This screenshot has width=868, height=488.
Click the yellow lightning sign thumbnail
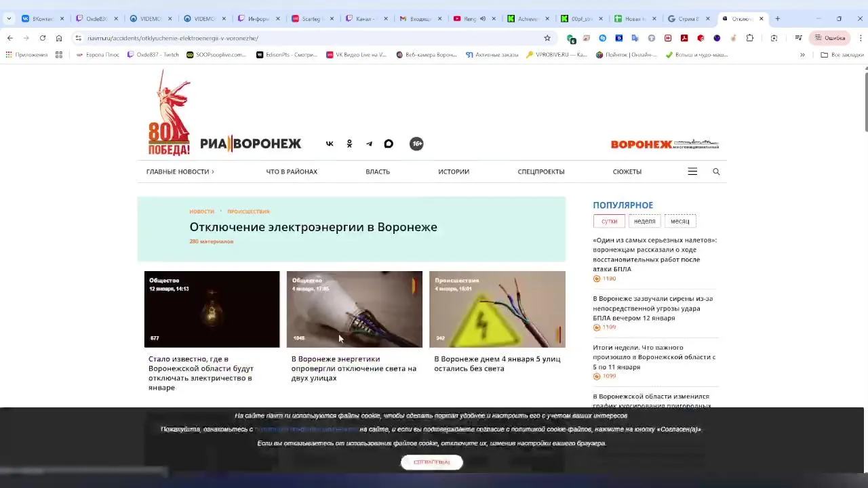497,309
